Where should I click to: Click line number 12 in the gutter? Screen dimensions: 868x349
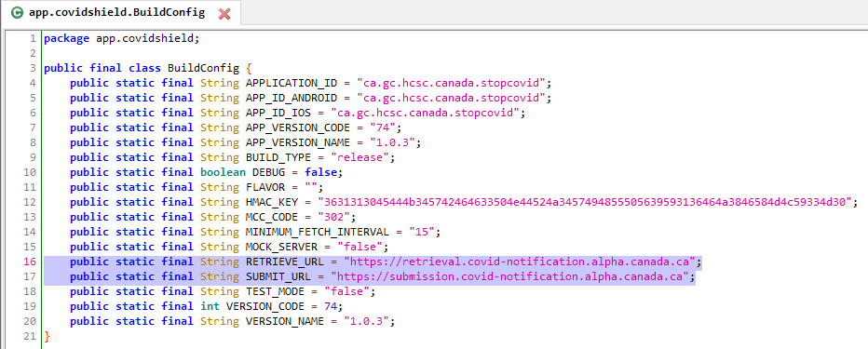(x=30, y=202)
